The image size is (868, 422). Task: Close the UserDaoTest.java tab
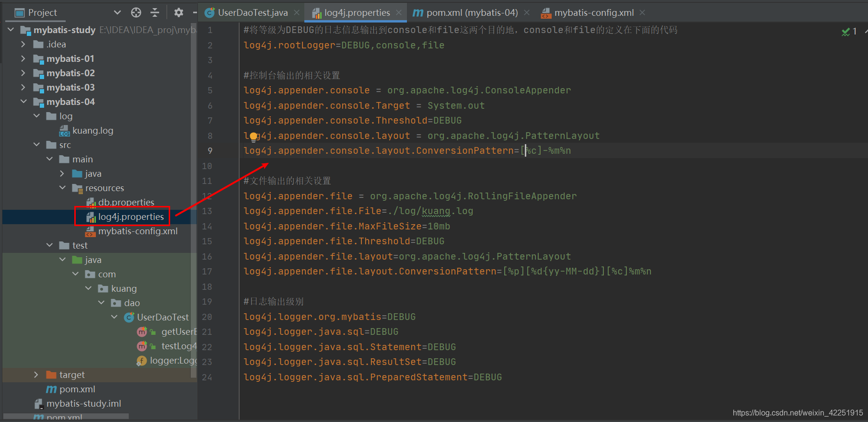(x=297, y=12)
